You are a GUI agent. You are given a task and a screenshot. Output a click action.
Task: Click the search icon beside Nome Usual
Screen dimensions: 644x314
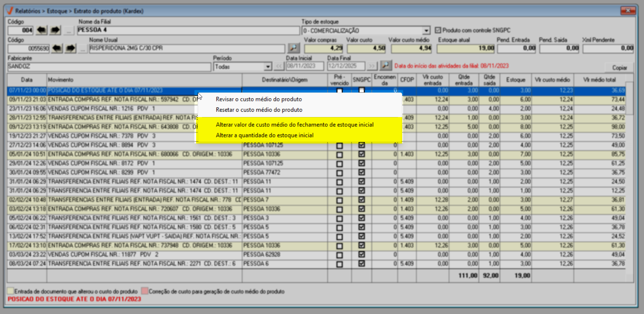coord(294,48)
